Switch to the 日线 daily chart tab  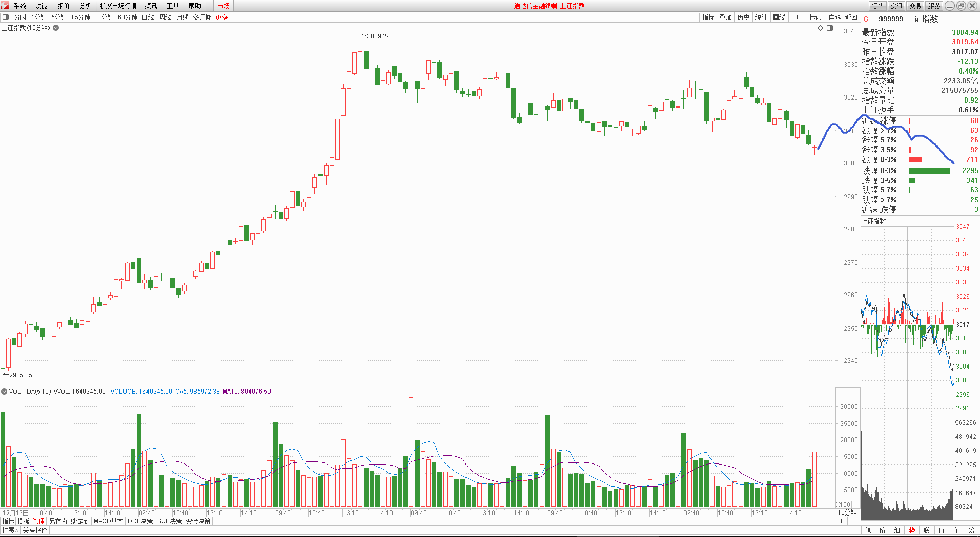click(148, 17)
